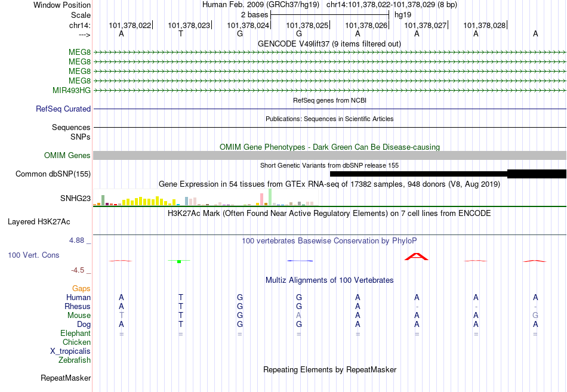567x392 pixels.
Task: Click the MIR493HG gene track label
Action: (72, 90)
